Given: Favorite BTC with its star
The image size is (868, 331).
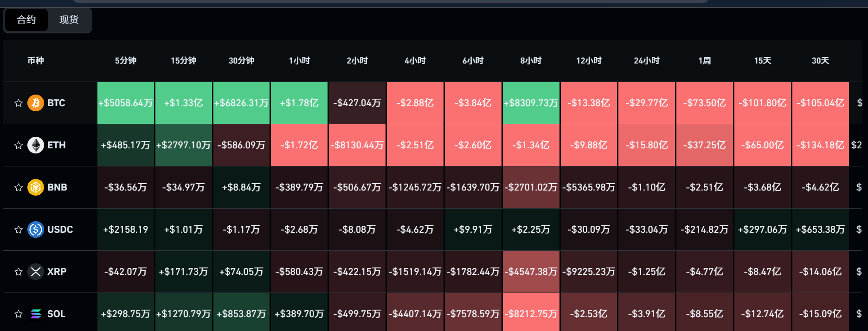Looking at the screenshot, I should (19, 103).
